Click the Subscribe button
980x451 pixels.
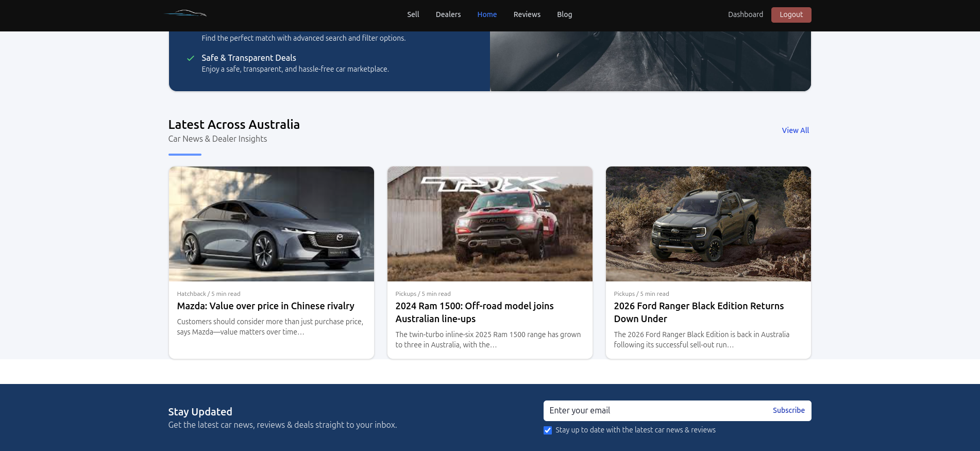789,410
